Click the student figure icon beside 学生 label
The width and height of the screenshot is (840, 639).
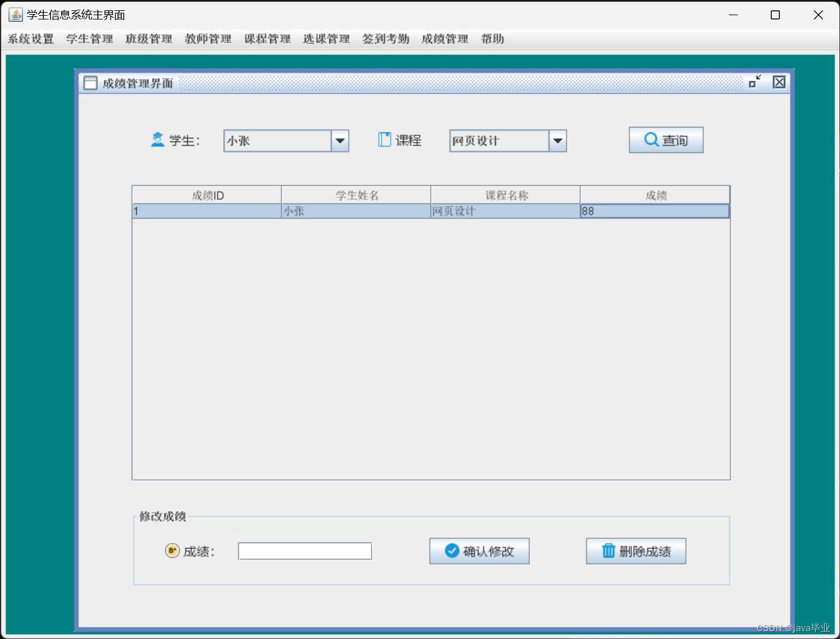pyautogui.click(x=158, y=139)
